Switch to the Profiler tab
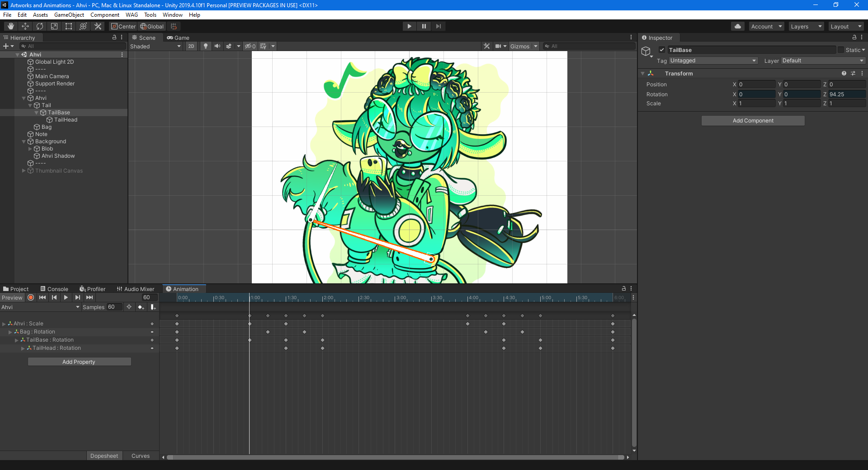 click(x=93, y=289)
